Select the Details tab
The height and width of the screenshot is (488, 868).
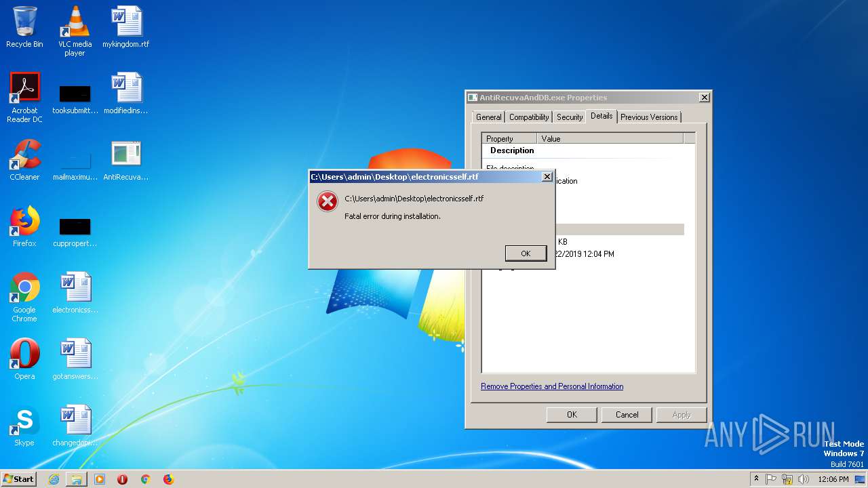click(x=601, y=116)
